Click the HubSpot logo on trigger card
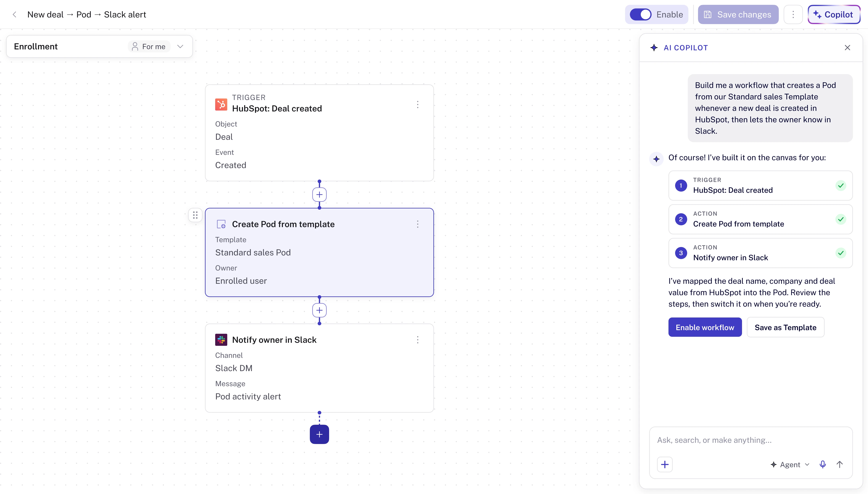Screen dimensions: 868x494 (221, 104)
